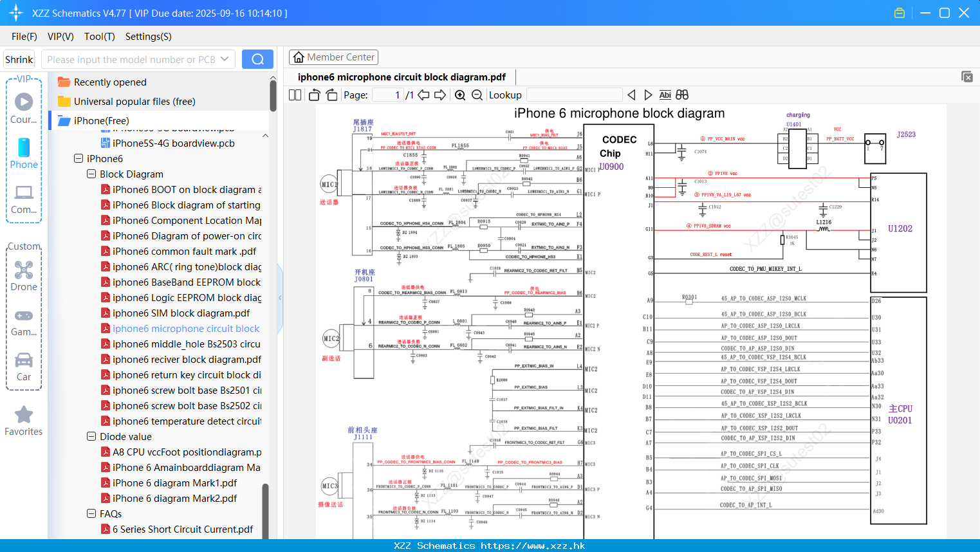Collapse the iPhone6 tree node

[79, 158]
